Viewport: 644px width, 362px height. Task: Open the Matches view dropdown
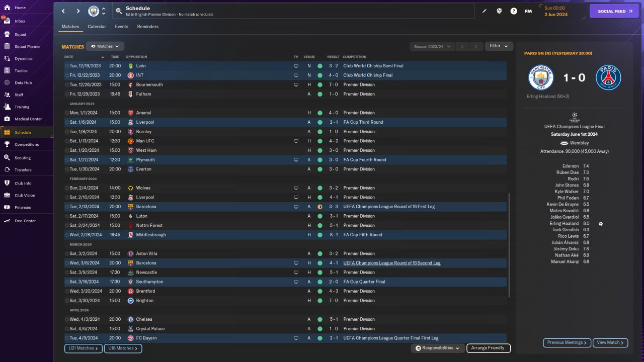point(105,46)
